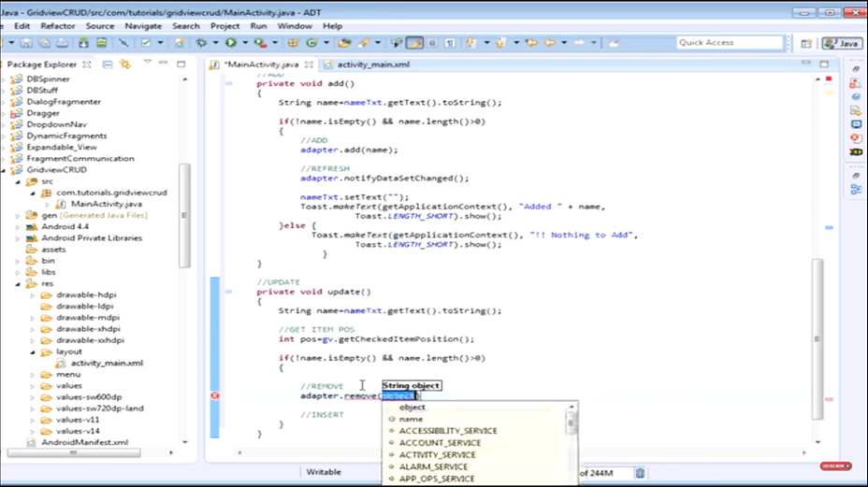Viewport: 868px width, 487px height.
Task: Open the Android SDK Manager icon
Action: (x=83, y=43)
